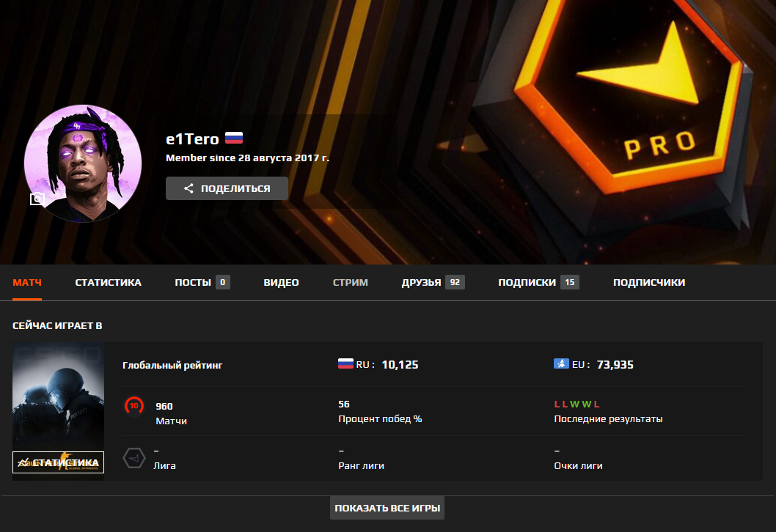The height and width of the screenshot is (532, 776).
Task: Open the Матч tab
Action: pyautogui.click(x=27, y=282)
